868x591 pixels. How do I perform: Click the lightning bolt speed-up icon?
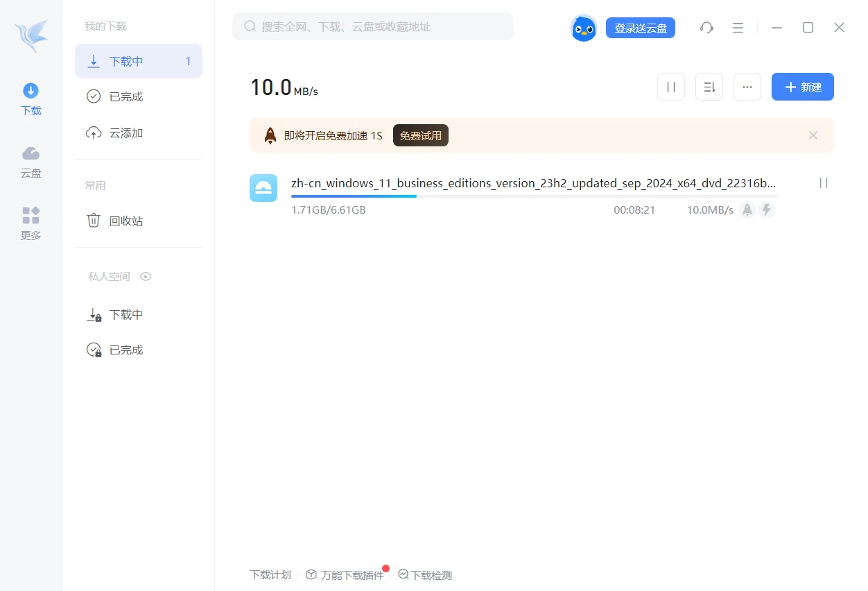[766, 210]
